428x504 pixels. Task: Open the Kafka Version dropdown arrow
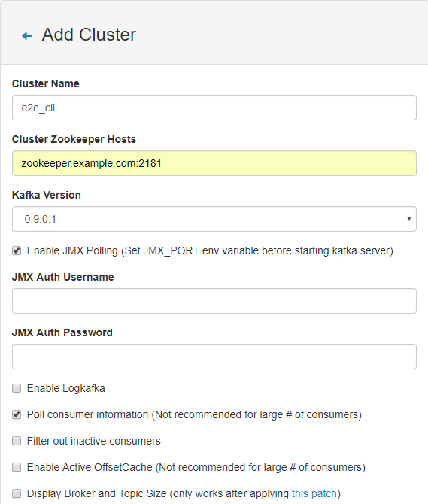tap(408, 219)
